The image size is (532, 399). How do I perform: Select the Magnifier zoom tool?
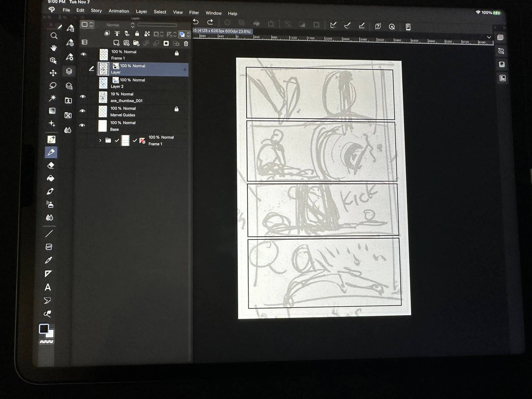point(54,36)
